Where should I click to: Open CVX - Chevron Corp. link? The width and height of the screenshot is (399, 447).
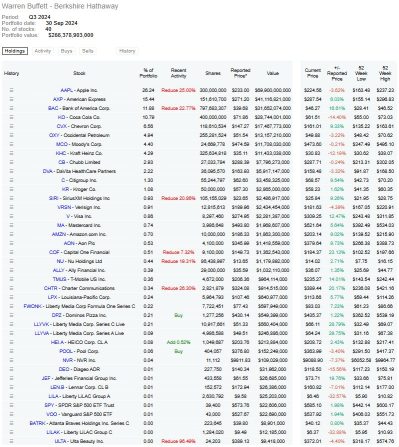[x=79, y=126]
